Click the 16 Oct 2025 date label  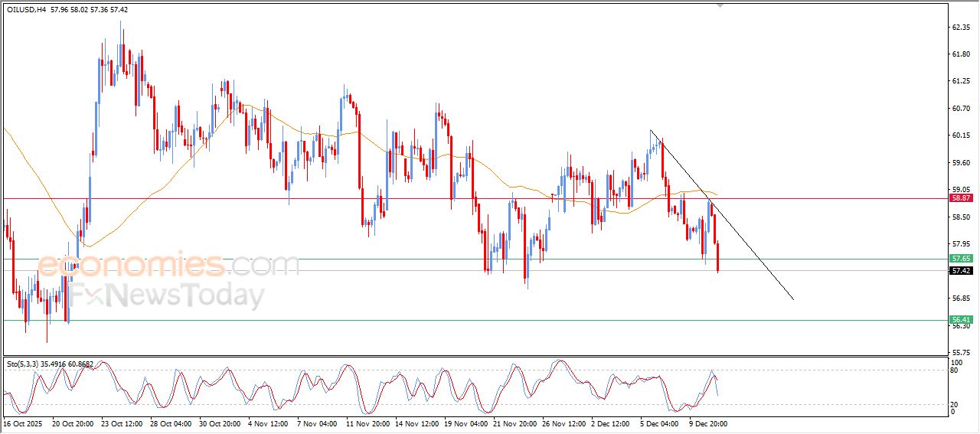point(21,423)
